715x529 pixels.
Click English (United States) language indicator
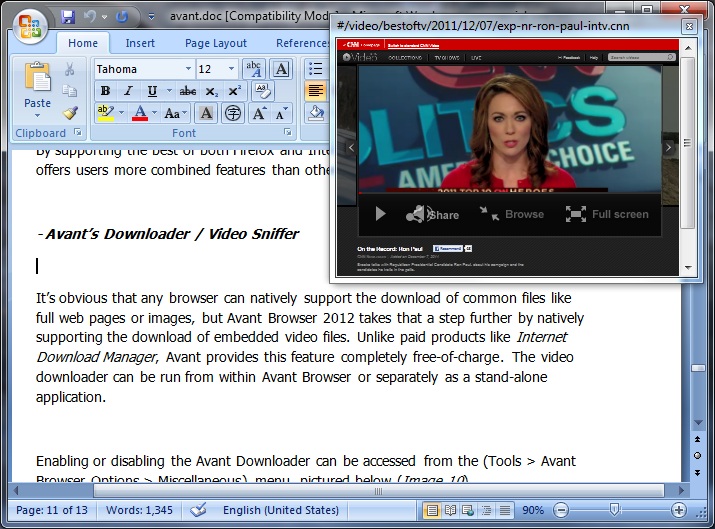point(280,510)
